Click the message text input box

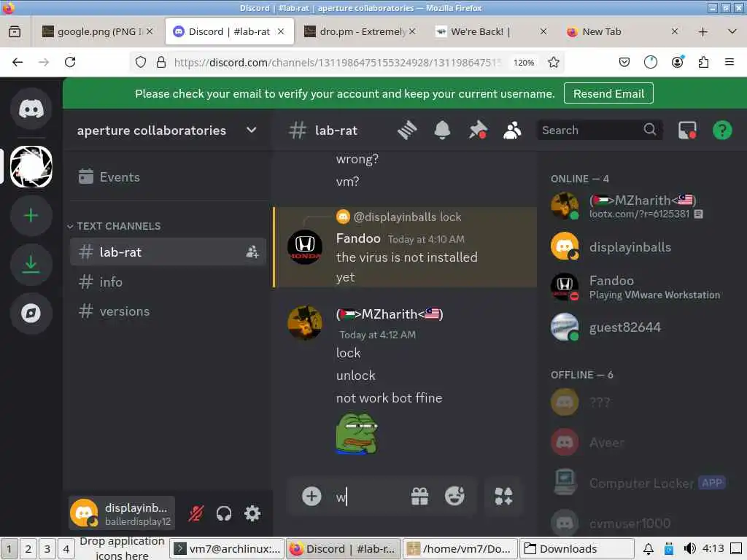click(368, 497)
